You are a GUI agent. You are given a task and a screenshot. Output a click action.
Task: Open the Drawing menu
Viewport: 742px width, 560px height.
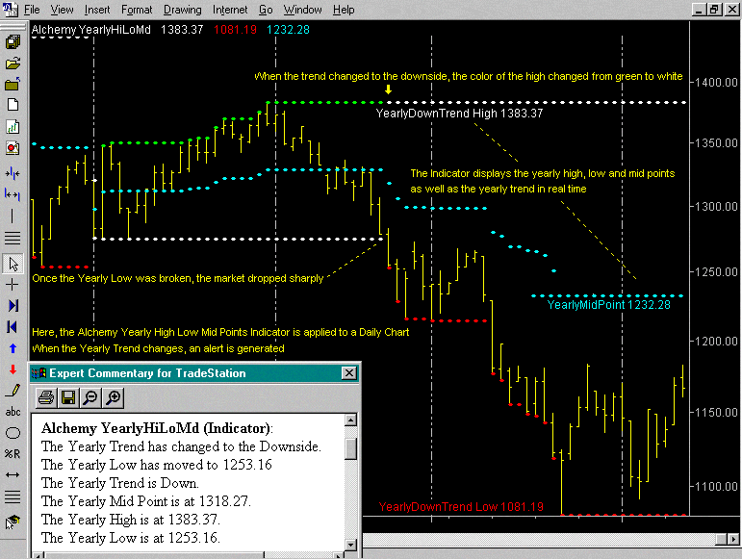(182, 10)
